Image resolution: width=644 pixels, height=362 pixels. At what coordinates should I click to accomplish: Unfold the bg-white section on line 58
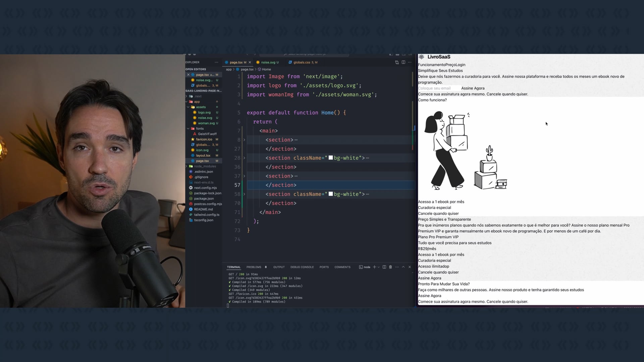pos(244,194)
